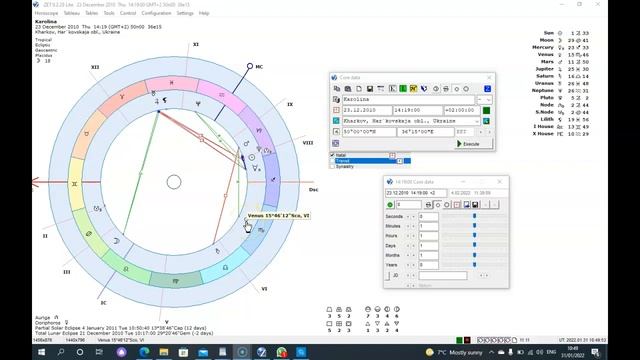Expand the place dropdown for Kharkov

(477, 121)
